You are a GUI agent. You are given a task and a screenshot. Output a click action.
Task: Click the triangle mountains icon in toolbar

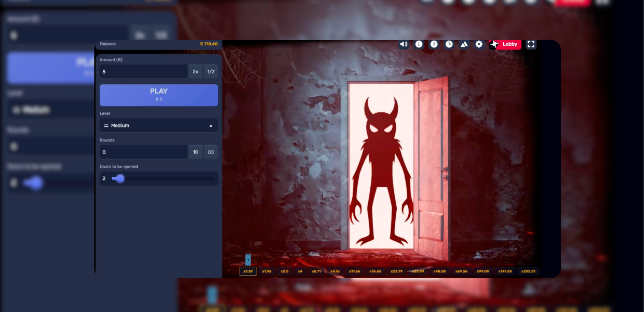tap(464, 44)
